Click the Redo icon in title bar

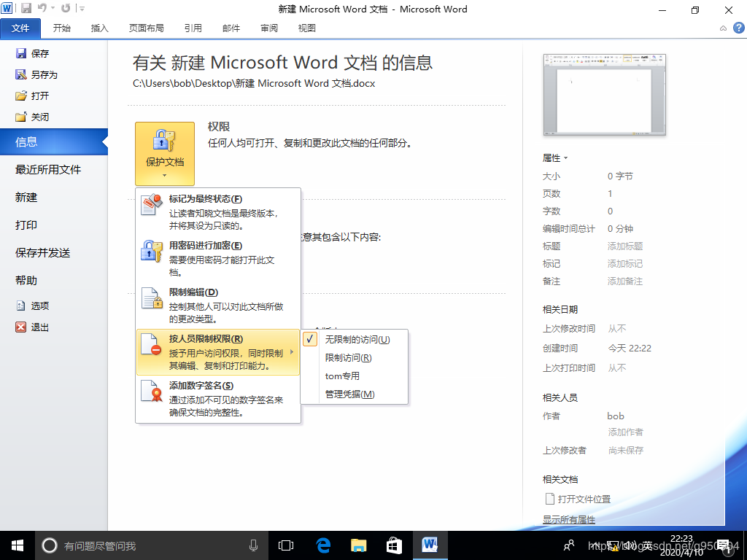pos(66,8)
